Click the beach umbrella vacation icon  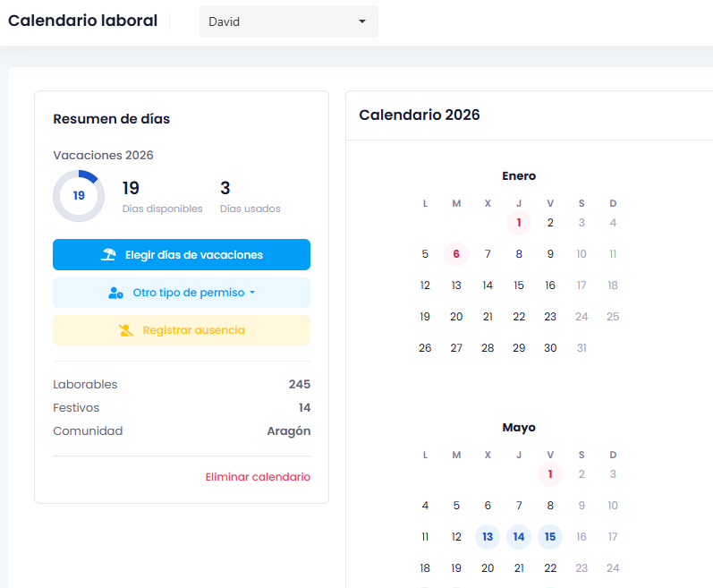click(108, 254)
